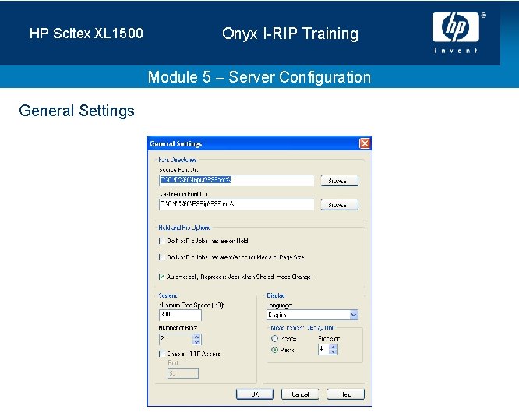This screenshot has height=420, width=519.
Task: Enable HTTP Access checkbox
Action: click(x=162, y=354)
